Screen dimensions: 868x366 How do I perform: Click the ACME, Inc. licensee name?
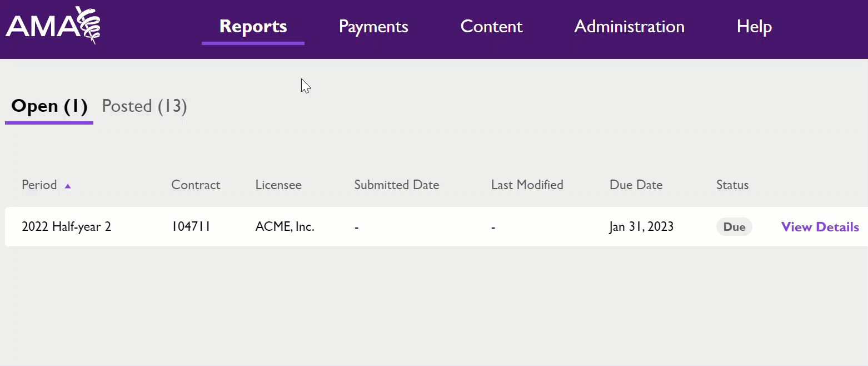coord(285,226)
